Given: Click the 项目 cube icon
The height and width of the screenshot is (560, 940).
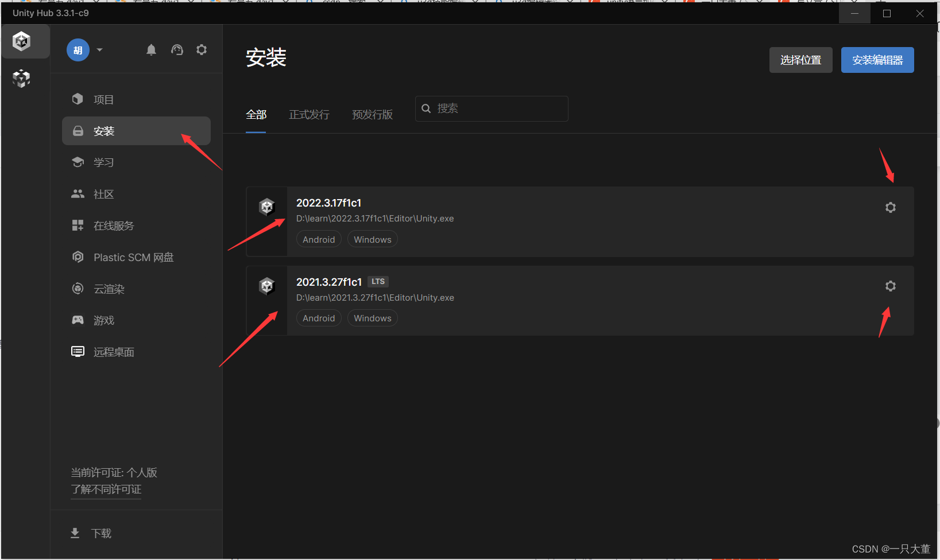Looking at the screenshot, I should [78, 99].
